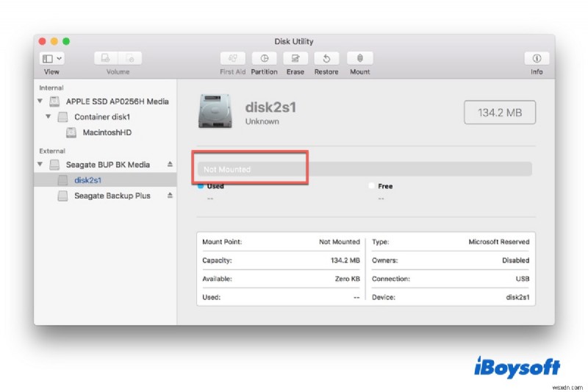588x392 pixels.
Task: Click the Available Zero KB value
Action: click(x=347, y=279)
